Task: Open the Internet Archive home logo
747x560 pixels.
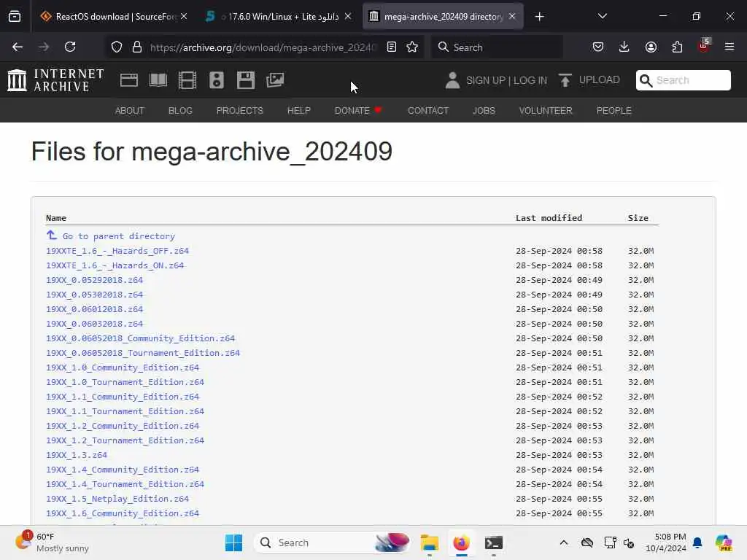Action: point(55,80)
